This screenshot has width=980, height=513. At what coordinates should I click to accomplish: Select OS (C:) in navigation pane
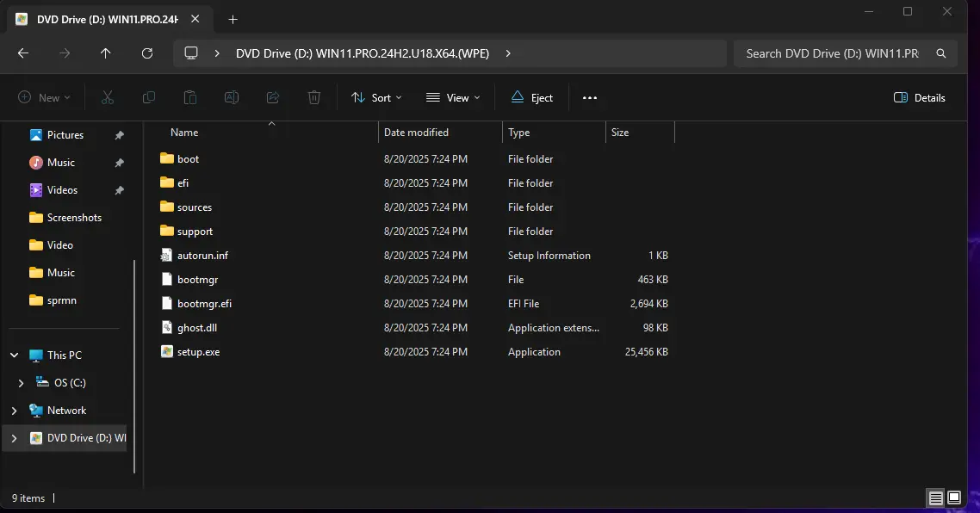pyautogui.click(x=70, y=383)
